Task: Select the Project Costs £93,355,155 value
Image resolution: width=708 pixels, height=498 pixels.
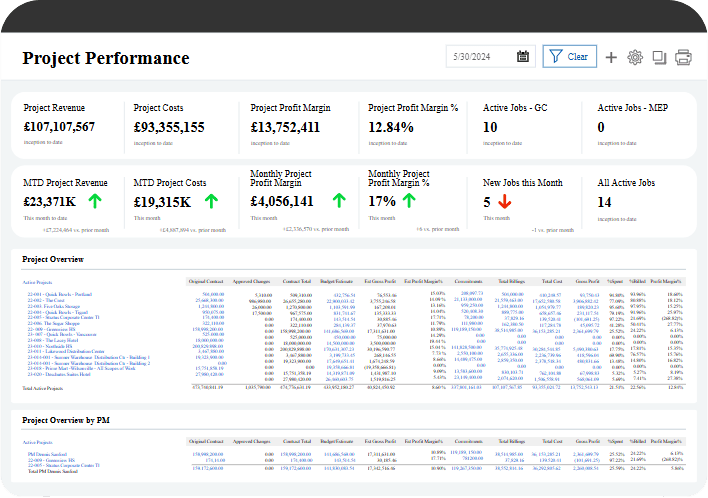Action: pos(169,127)
